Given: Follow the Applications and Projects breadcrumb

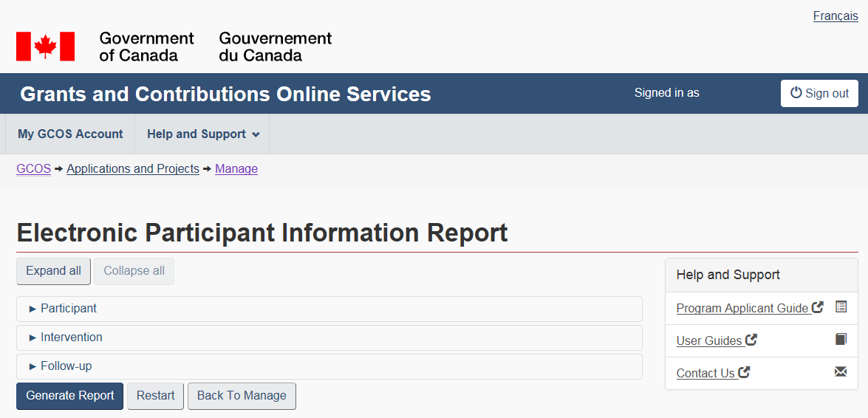Looking at the screenshot, I should coord(133,169).
